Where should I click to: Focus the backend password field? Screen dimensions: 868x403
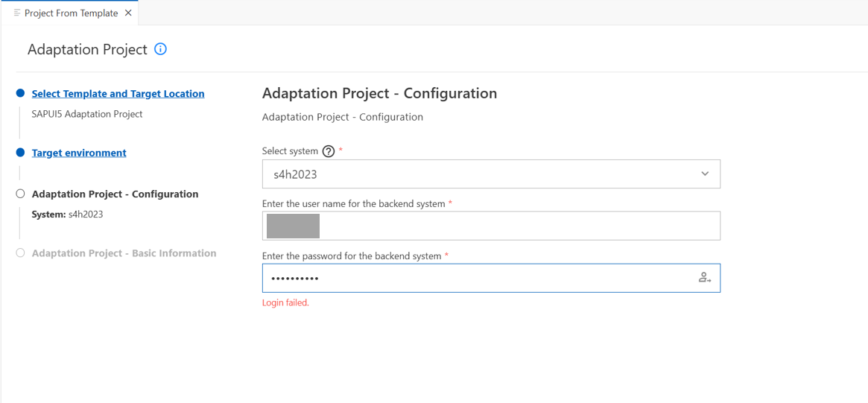pyautogui.click(x=491, y=278)
